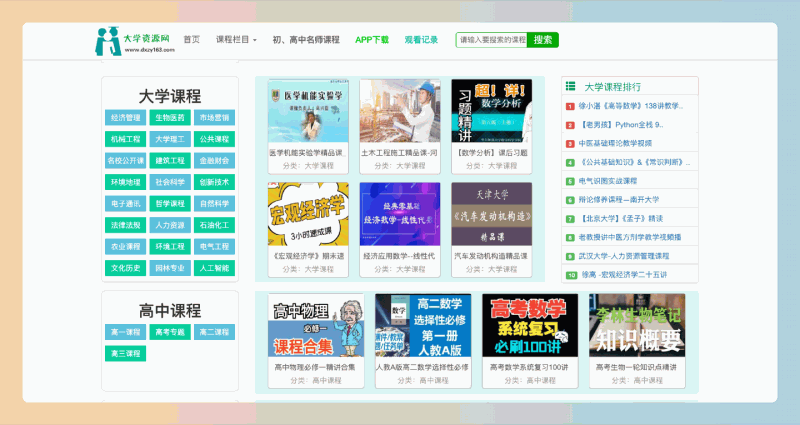Choose the 文化历史 category tag
The height and width of the screenshot is (425, 800).
point(126,267)
